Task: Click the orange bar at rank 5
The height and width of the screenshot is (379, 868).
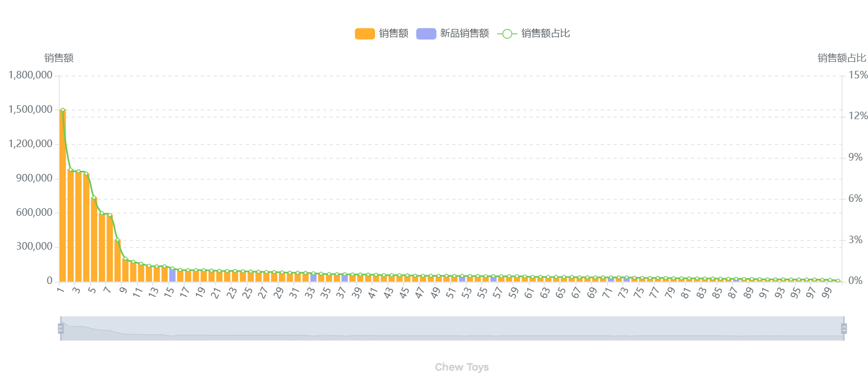Action: click(94, 242)
